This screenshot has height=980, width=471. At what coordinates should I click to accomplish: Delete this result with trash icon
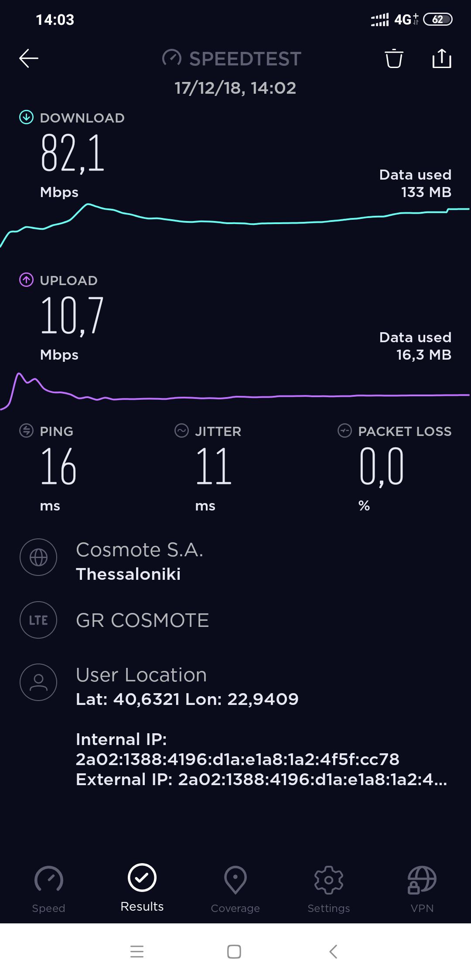394,58
